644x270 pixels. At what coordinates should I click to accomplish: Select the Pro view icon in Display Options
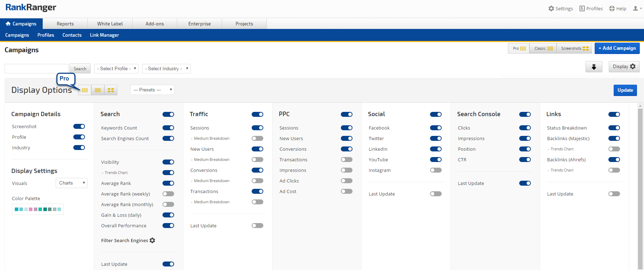[85, 90]
